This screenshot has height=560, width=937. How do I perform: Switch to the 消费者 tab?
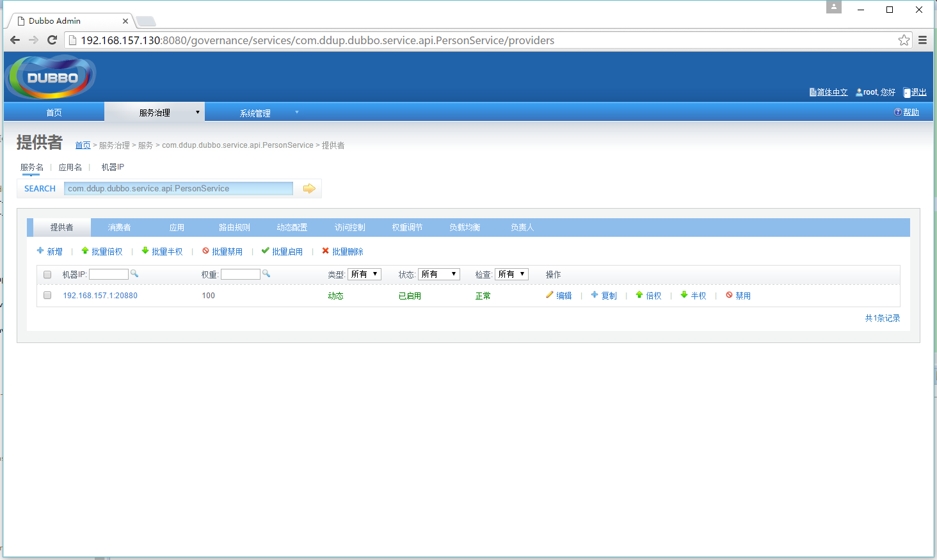click(x=119, y=228)
